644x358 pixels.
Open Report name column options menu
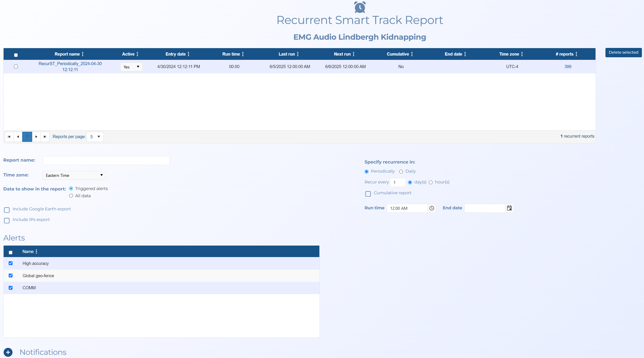pyautogui.click(x=83, y=54)
